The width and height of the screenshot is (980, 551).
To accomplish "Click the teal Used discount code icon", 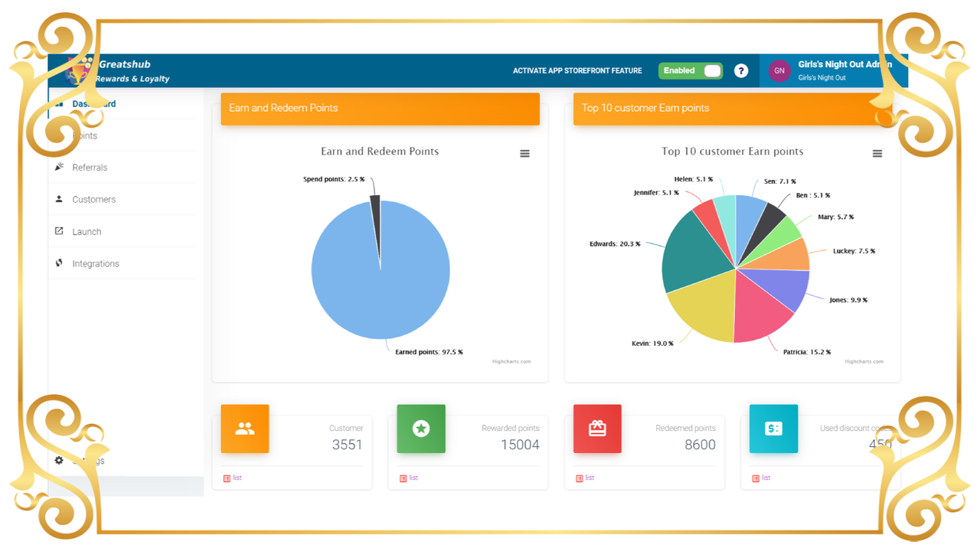I will [773, 429].
